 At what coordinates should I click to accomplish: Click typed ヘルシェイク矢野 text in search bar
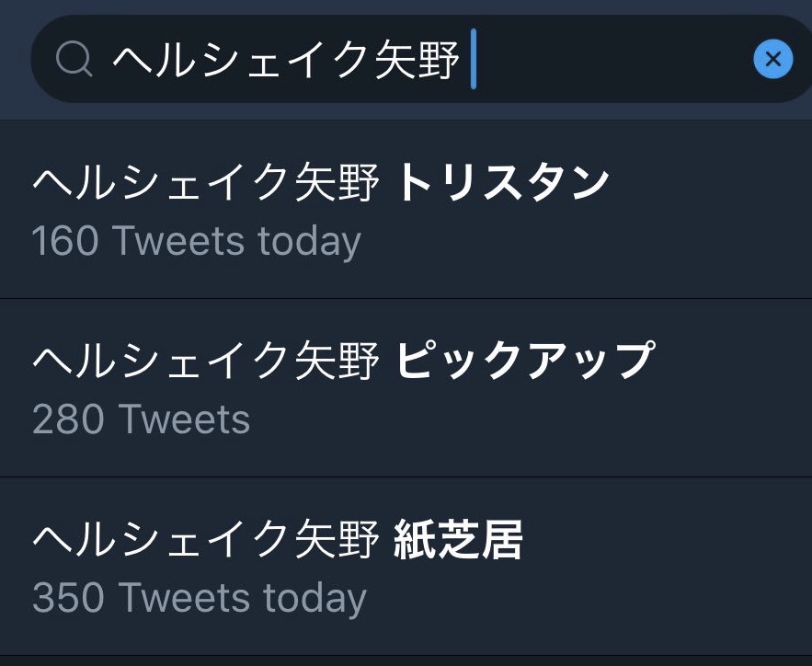tap(285, 61)
